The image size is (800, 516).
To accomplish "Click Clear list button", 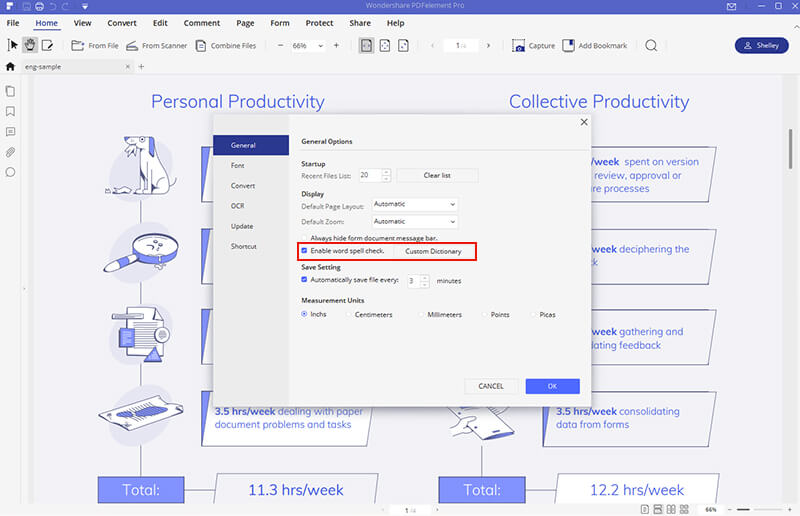I will click(437, 175).
